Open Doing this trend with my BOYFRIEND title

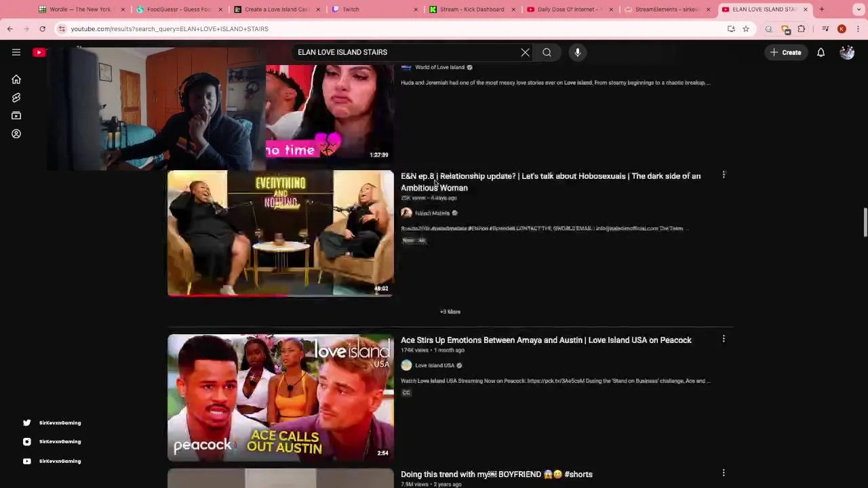(496, 474)
